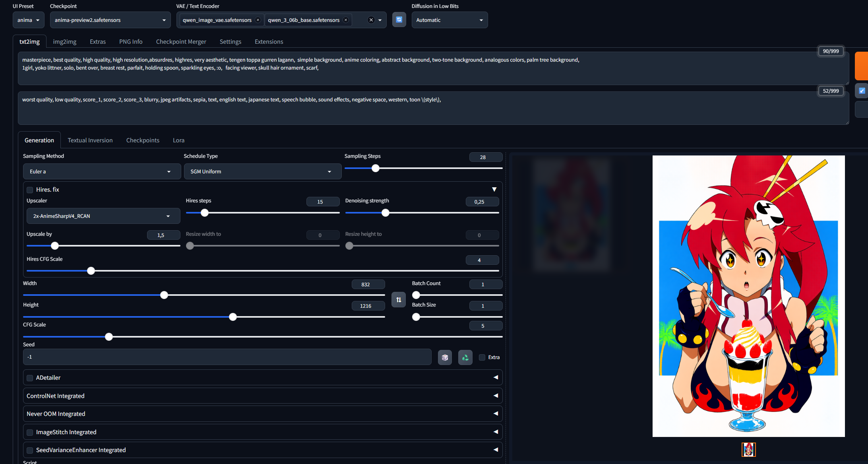Open the VAE / Text Encoder dropdown arrow
This screenshot has width=868, height=464.
click(380, 20)
